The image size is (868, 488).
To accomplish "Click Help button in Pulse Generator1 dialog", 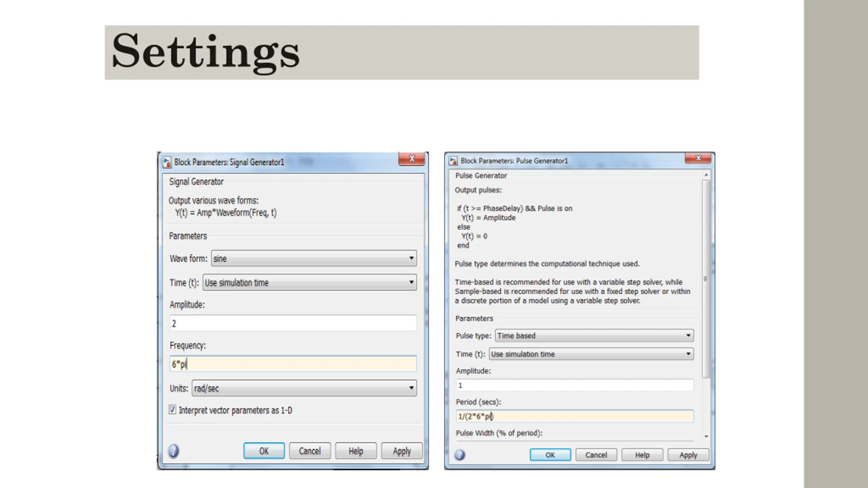I will pos(642,455).
